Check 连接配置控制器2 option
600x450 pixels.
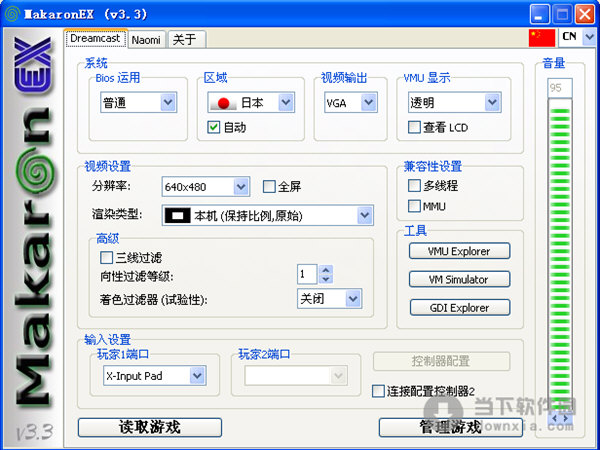point(378,391)
